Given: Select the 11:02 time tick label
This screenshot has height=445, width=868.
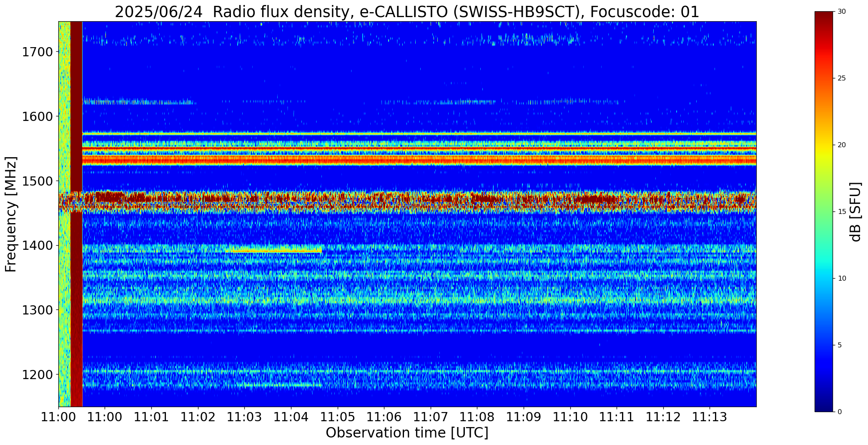Looking at the screenshot, I should 198,417.
